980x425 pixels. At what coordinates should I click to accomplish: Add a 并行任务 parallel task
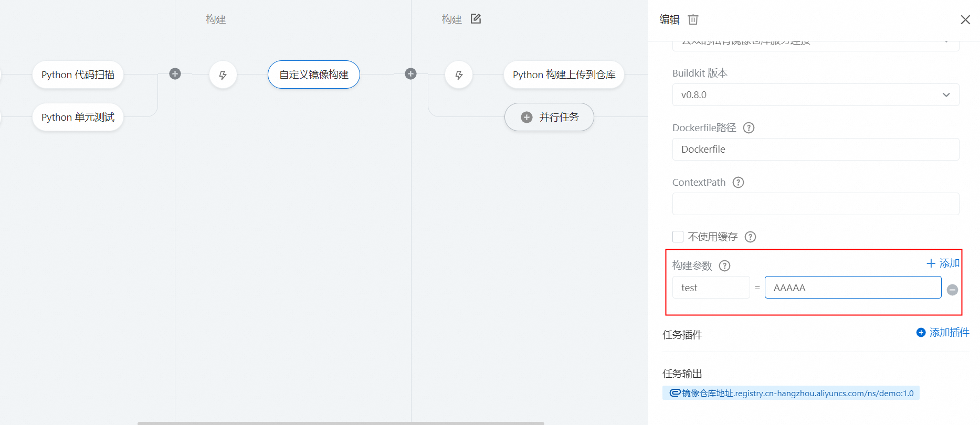tap(549, 117)
